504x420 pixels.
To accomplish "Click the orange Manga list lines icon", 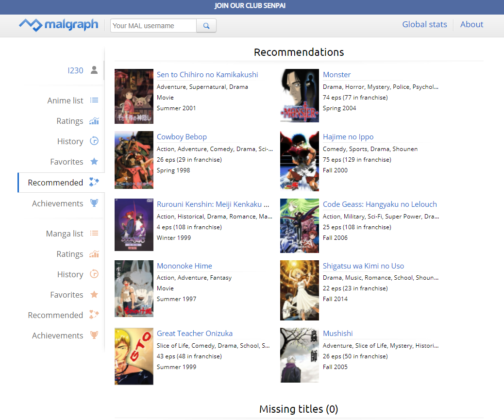I will point(94,233).
